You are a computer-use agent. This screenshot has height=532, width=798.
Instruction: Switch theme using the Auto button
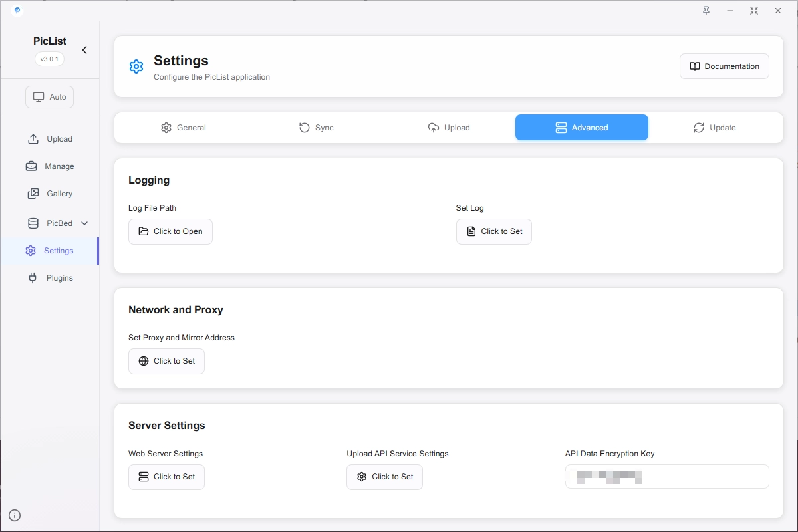(x=50, y=97)
